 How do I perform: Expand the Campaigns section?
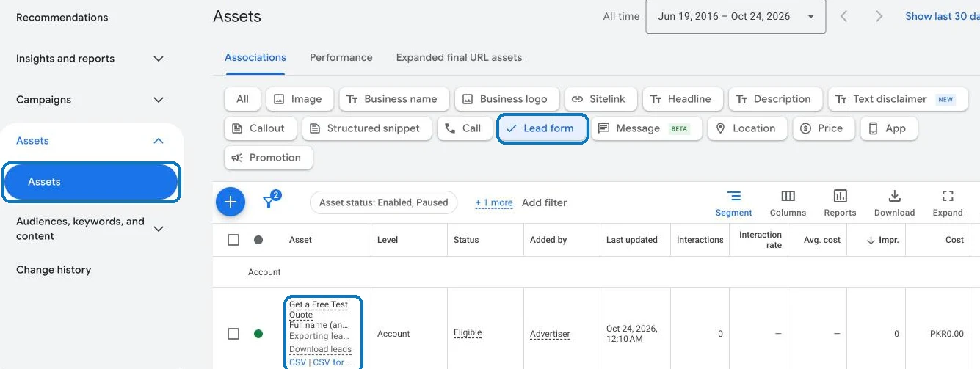point(159,100)
